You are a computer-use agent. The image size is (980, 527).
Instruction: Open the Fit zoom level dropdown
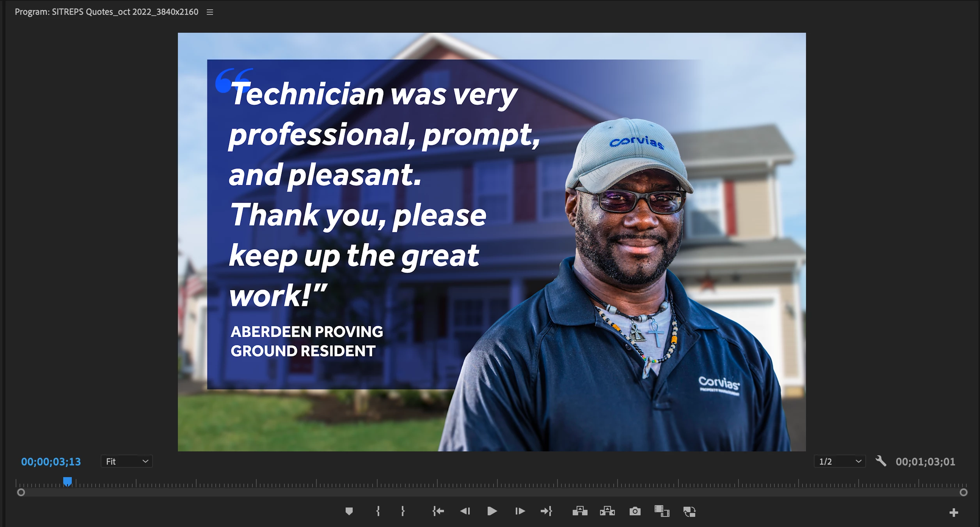(126, 462)
